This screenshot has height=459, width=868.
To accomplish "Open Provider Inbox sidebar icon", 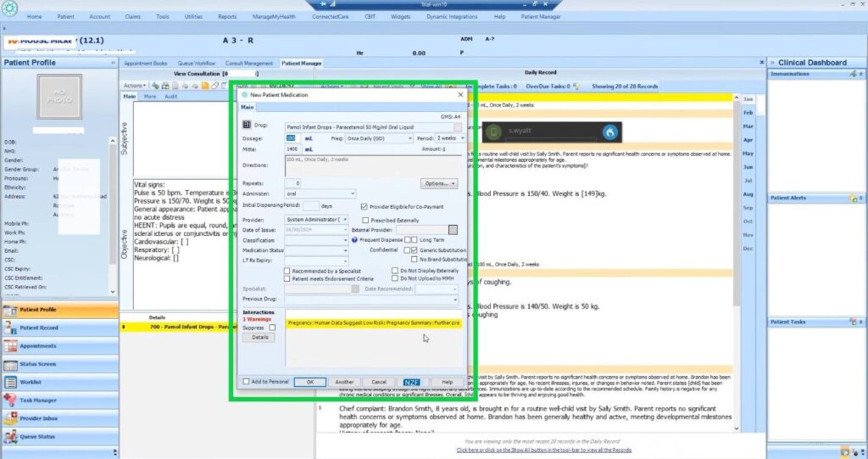I will tap(10, 418).
